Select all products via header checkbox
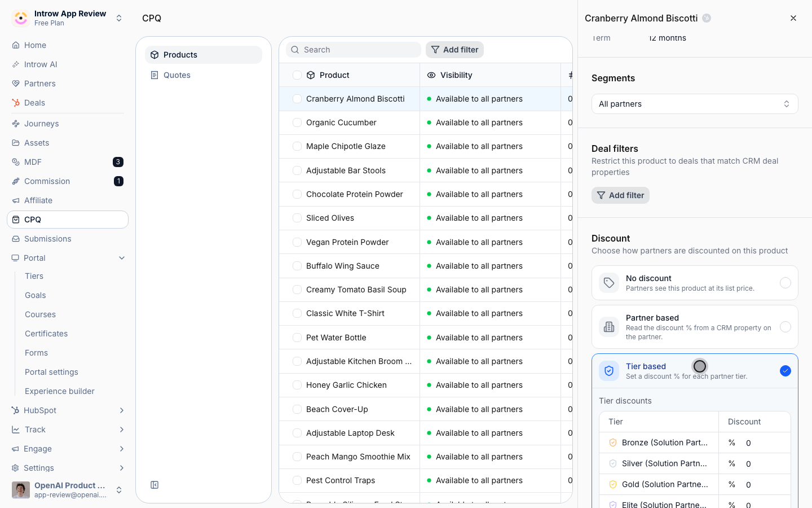 (297, 75)
